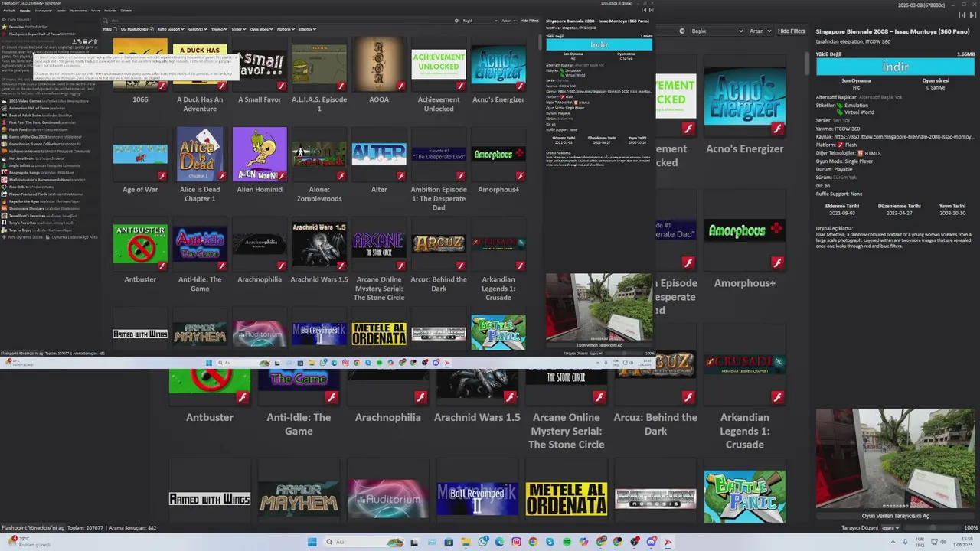
Task: Select the small-view Alien Hominid thumbnail
Action: coord(260,154)
